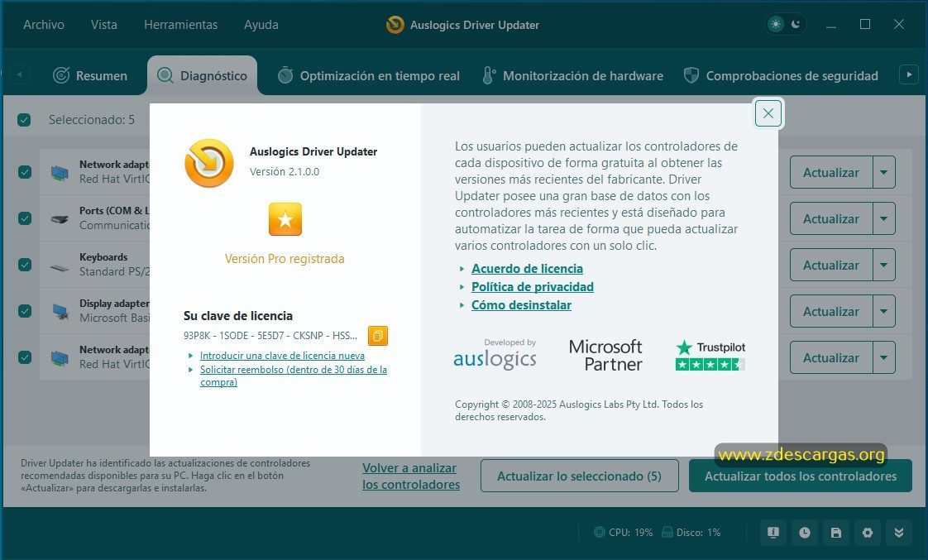Click Volver a analizar los controladores
This screenshot has width=928, height=560.
coord(411,476)
